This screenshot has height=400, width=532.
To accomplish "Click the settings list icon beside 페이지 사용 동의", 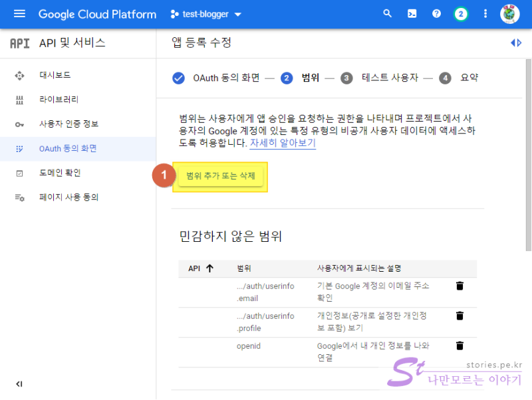I will click(x=19, y=197).
